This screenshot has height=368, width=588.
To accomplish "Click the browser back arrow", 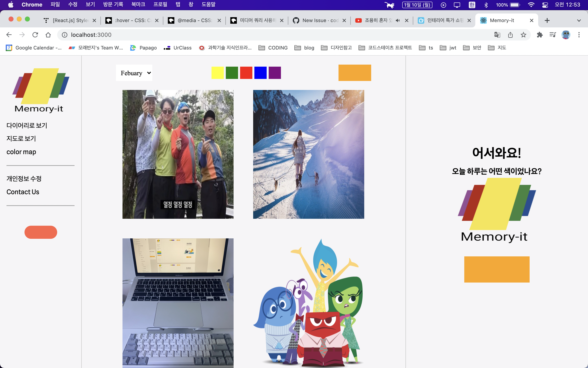I will tap(9, 35).
